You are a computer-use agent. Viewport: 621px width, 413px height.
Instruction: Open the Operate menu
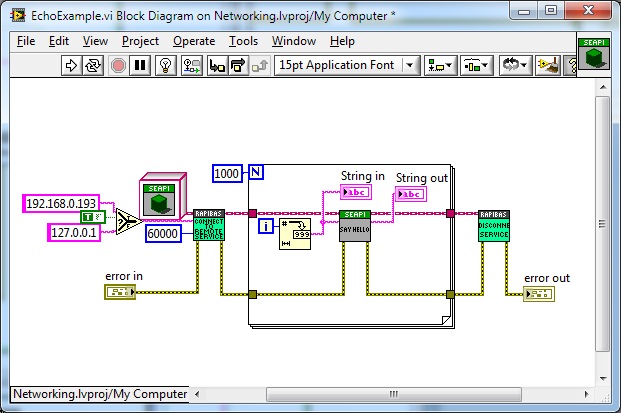click(194, 41)
